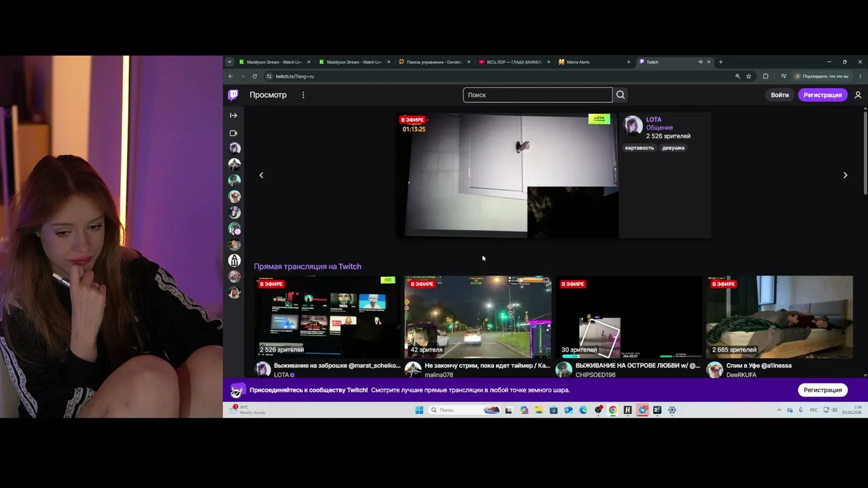Select the девушка tag
The height and width of the screenshot is (488, 868).
pyautogui.click(x=673, y=148)
